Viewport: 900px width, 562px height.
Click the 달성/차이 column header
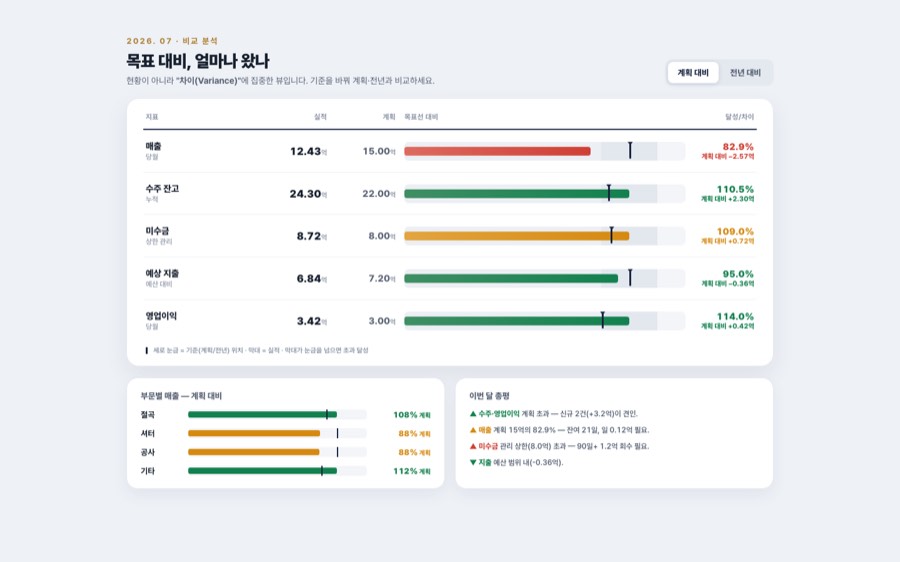pos(739,117)
